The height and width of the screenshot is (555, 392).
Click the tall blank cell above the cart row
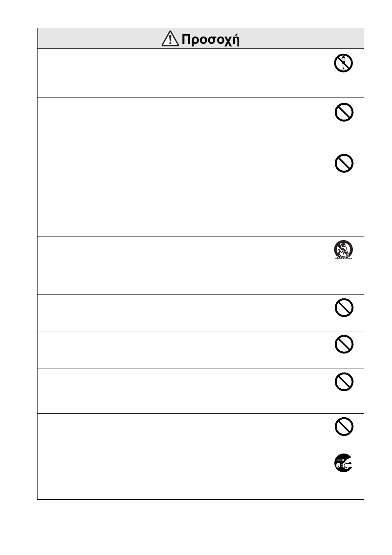[x=181, y=193]
